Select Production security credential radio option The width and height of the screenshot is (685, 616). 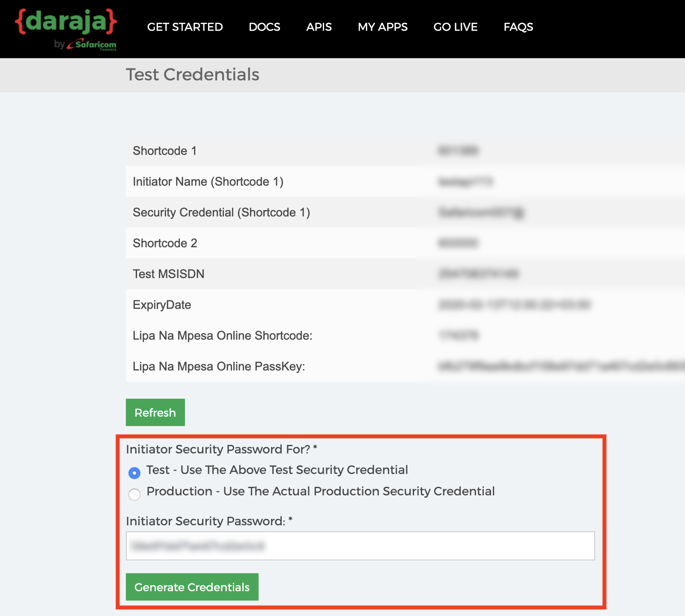(x=134, y=494)
